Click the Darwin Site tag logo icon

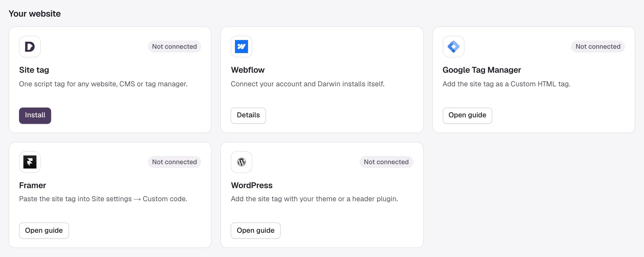(x=30, y=47)
